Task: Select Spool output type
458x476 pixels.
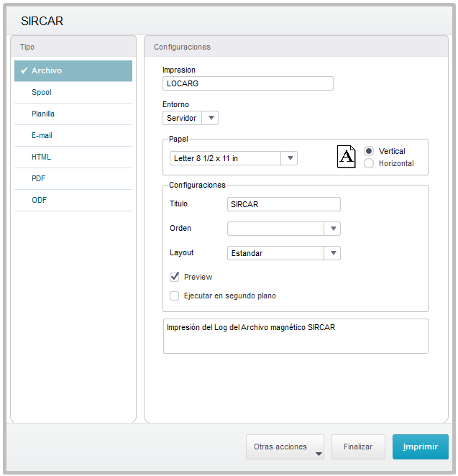Action: 42,92
